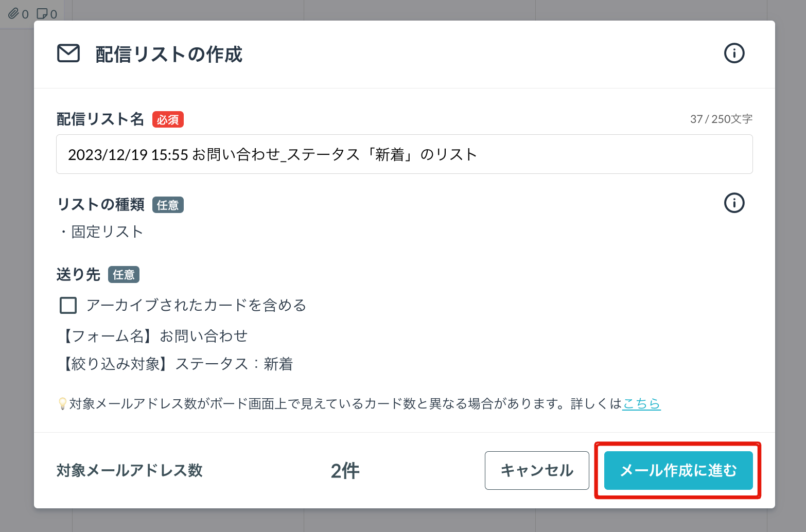The height and width of the screenshot is (532, 806).
Task: Click the comment count icon behind dialog
Action: coord(42,14)
